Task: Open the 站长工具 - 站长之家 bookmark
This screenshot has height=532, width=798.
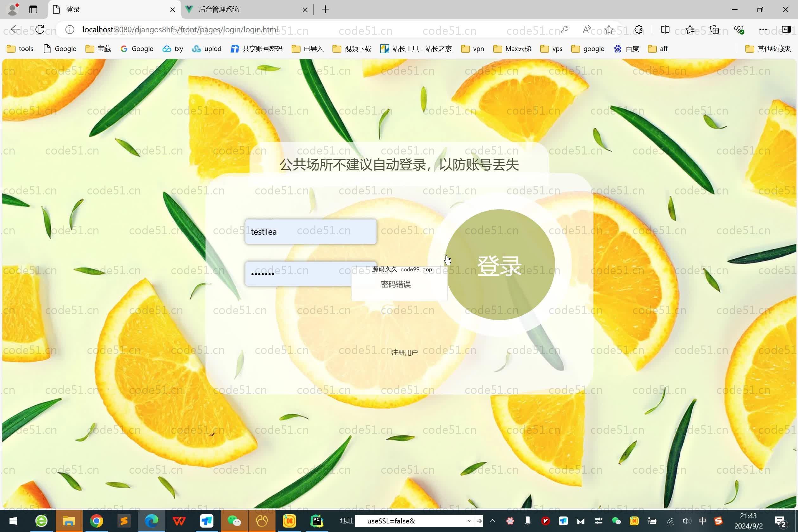Action: point(416,48)
